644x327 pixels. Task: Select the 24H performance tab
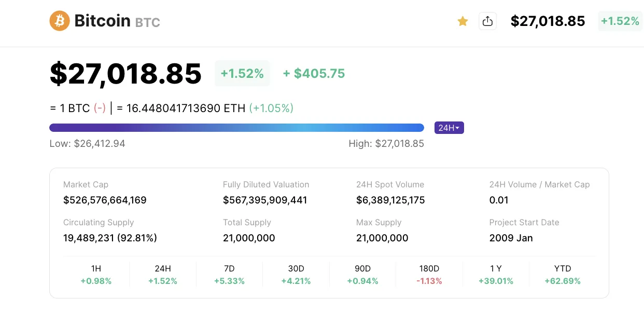point(163,275)
